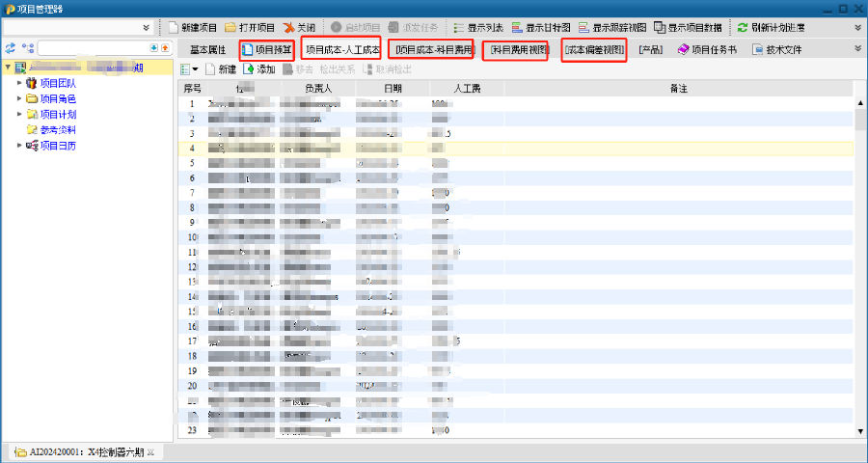Click the greyed 取消检出 button

coord(387,69)
